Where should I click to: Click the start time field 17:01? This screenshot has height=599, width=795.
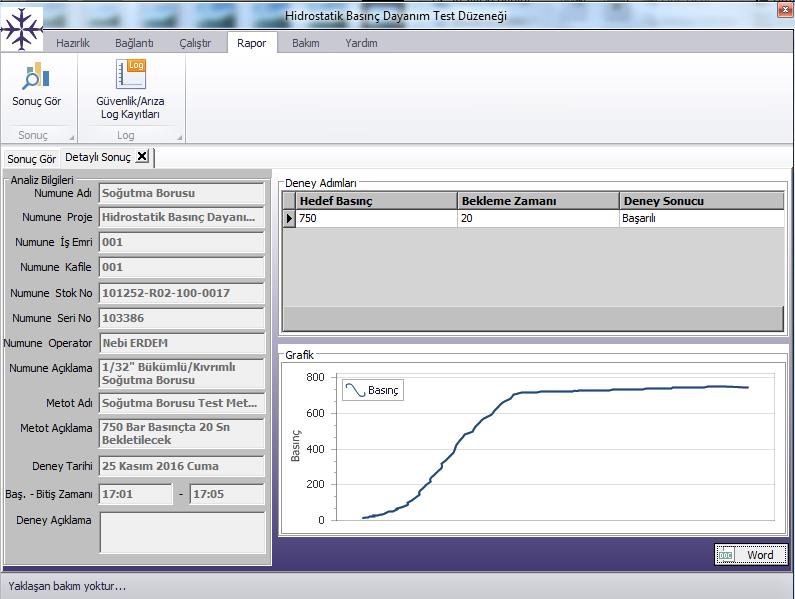click(135, 494)
